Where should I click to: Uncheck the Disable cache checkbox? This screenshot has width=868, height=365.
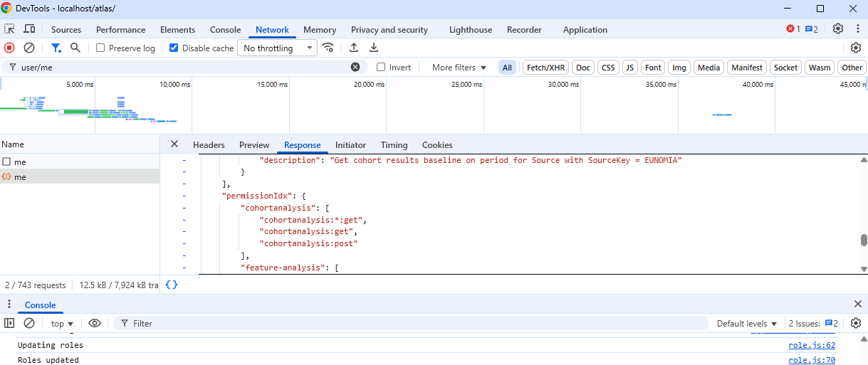174,48
